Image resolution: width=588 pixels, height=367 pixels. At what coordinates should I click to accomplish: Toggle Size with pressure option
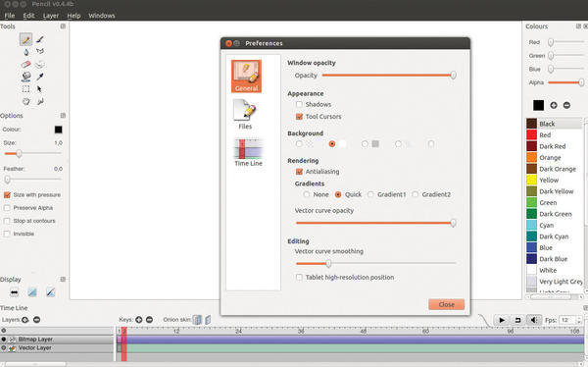click(x=7, y=195)
